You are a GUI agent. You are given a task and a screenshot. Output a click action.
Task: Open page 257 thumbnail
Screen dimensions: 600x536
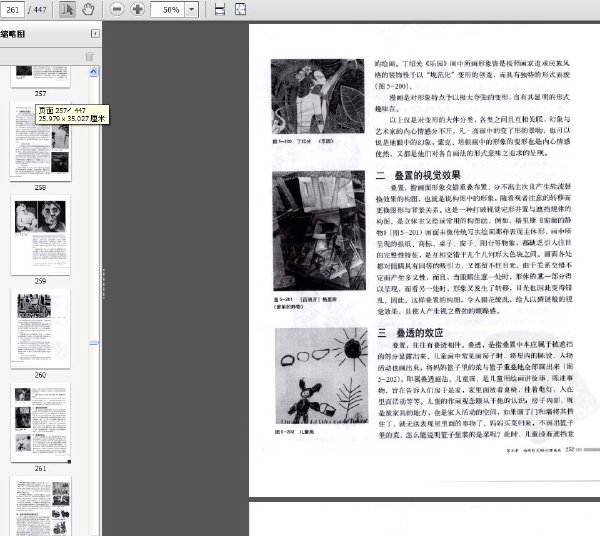(40, 77)
